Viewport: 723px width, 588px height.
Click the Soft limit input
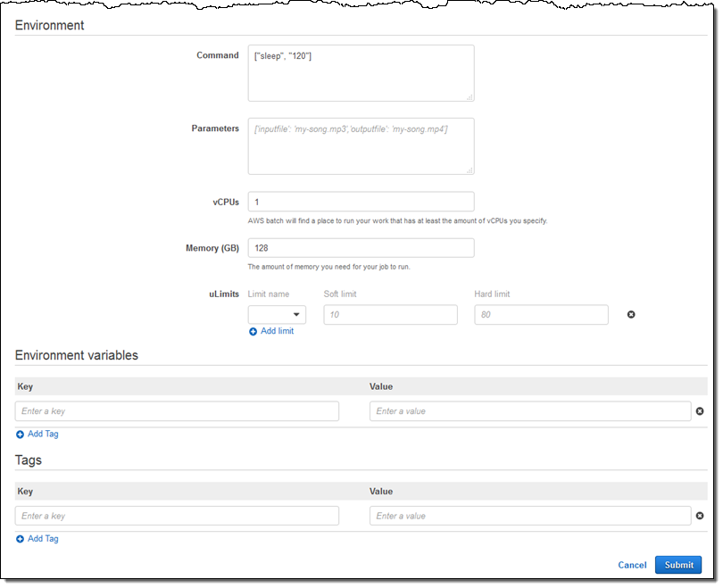(x=390, y=315)
